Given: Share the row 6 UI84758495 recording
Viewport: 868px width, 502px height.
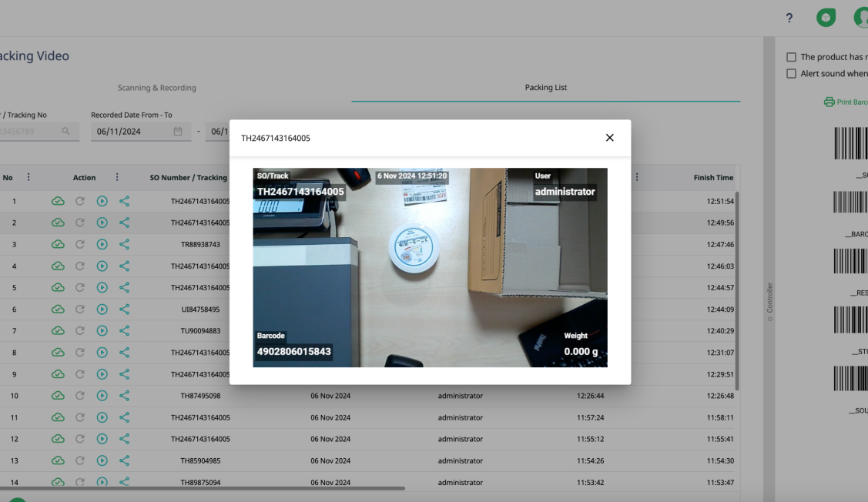Looking at the screenshot, I should (x=124, y=310).
